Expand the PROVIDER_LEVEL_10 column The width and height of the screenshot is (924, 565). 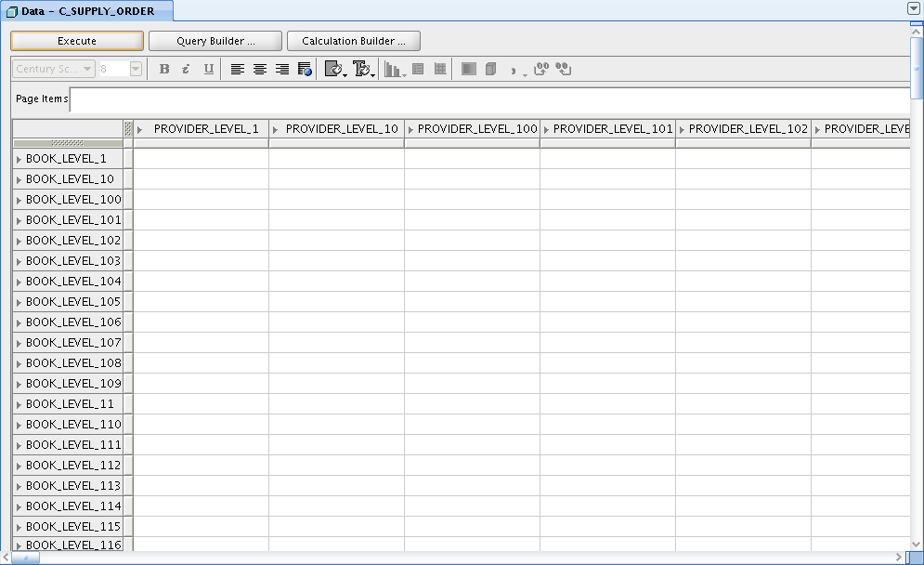[275, 130]
